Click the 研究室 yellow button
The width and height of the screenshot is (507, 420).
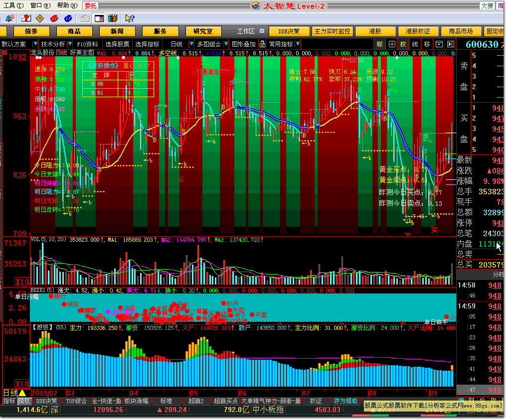point(203,31)
